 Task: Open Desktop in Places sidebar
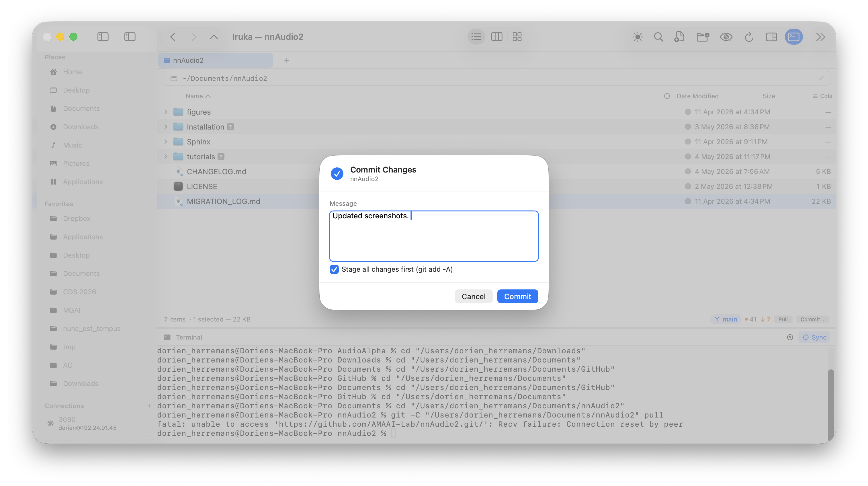pyautogui.click(x=76, y=90)
